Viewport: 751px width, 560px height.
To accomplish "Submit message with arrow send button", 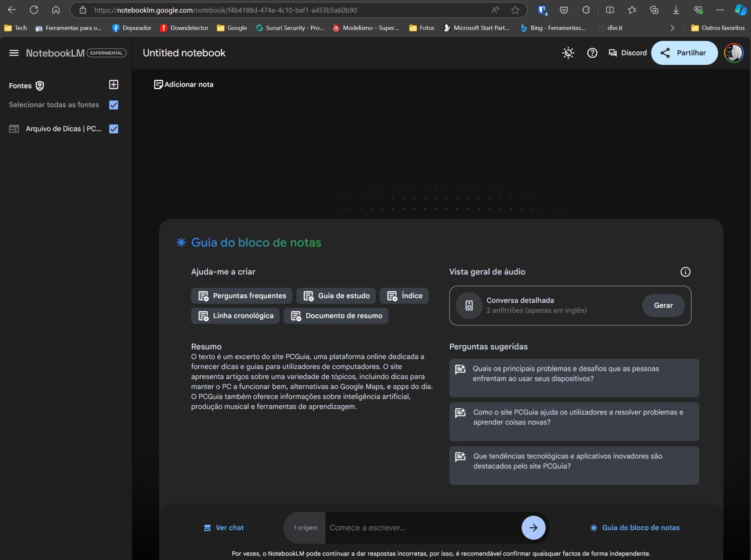I will coord(533,528).
